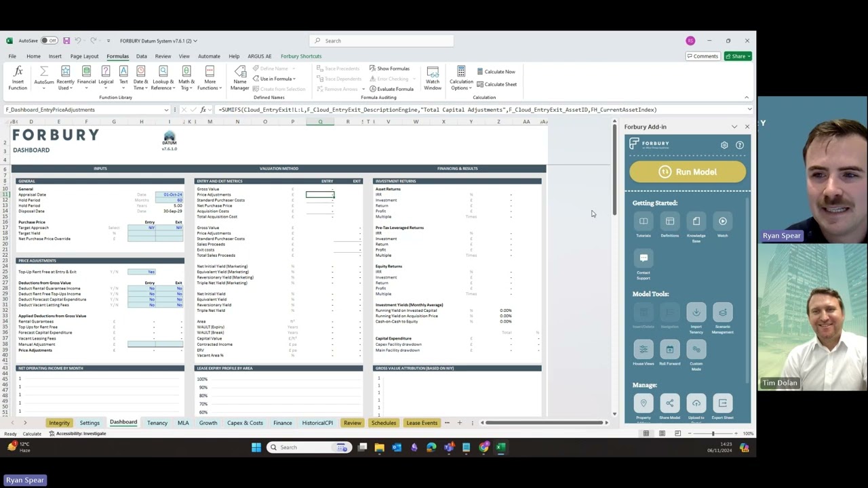Open the Financial functions library

pyautogui.click(x=86, y=78)
